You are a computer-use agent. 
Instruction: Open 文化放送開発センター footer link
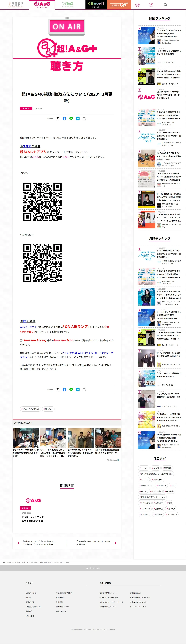click(x=108, y=593)
